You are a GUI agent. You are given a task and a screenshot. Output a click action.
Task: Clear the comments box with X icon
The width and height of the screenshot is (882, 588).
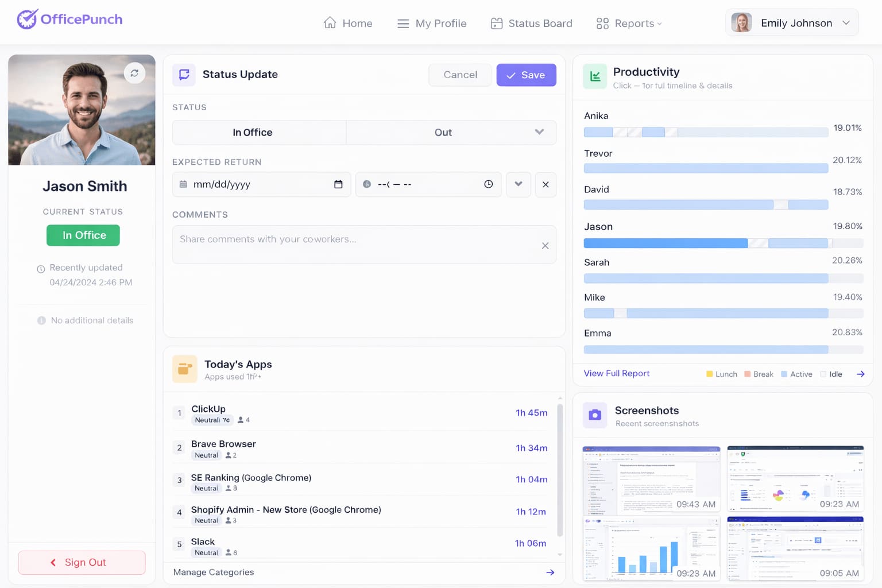(x=545, y=246)
